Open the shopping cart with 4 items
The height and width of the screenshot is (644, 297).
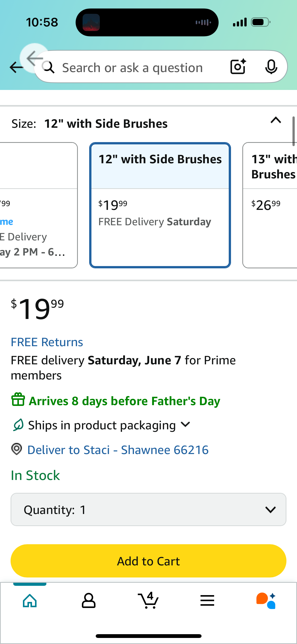[148, 600]
